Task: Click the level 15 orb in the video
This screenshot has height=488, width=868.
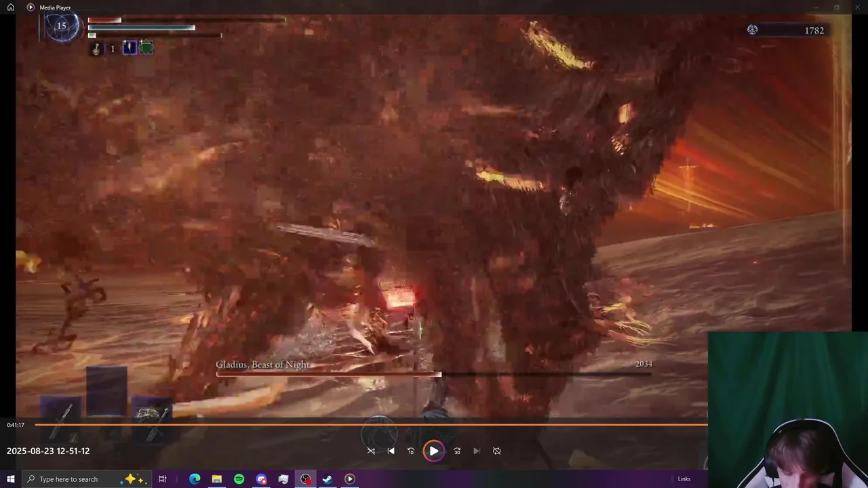Action: click(x=62, y=26)
